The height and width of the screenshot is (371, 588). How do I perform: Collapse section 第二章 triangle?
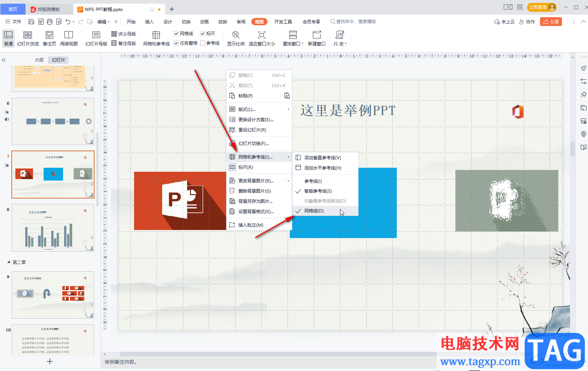pos(9,262)
